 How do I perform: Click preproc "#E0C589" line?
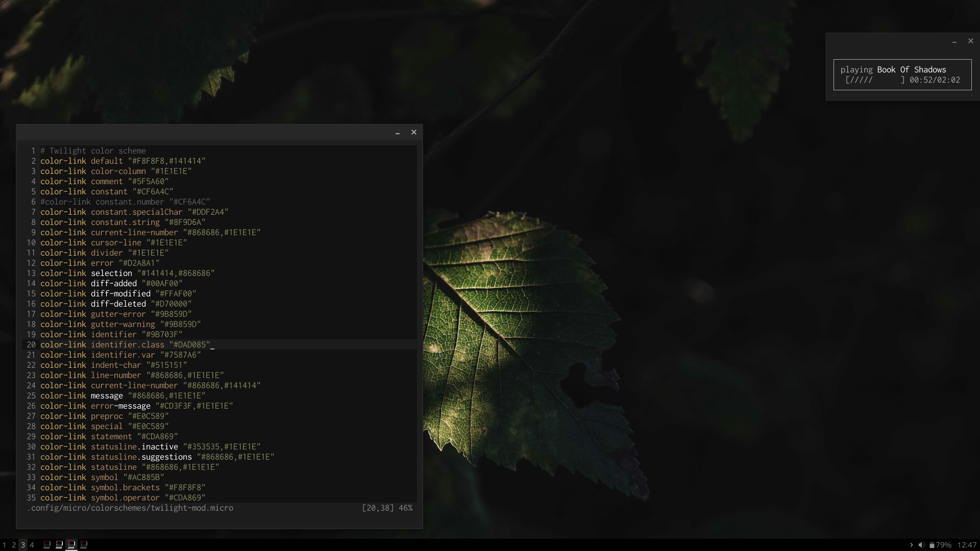pos(105,416)
